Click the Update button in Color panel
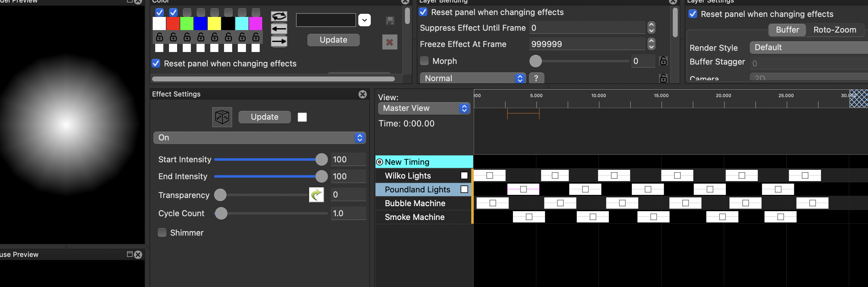This screenshot has width=868, height=287. coord(333,40)
